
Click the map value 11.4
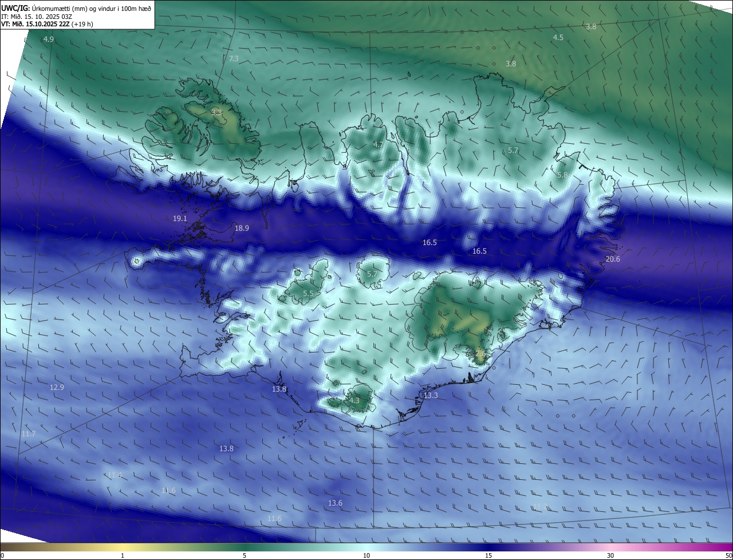[115, 475]
